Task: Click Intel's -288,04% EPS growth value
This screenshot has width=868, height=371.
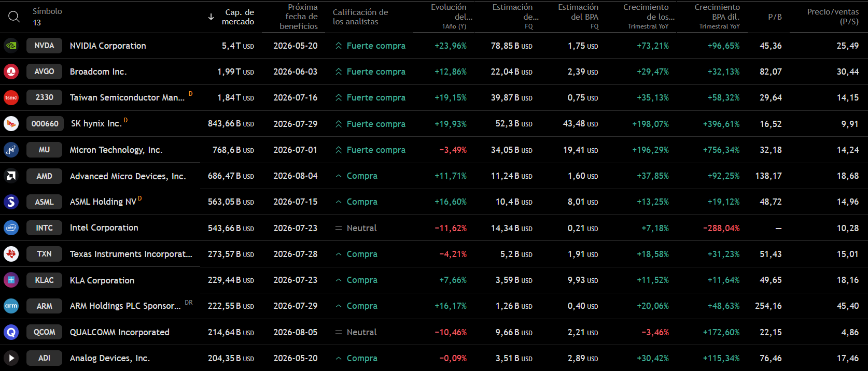Action: [x=721, y=228]
